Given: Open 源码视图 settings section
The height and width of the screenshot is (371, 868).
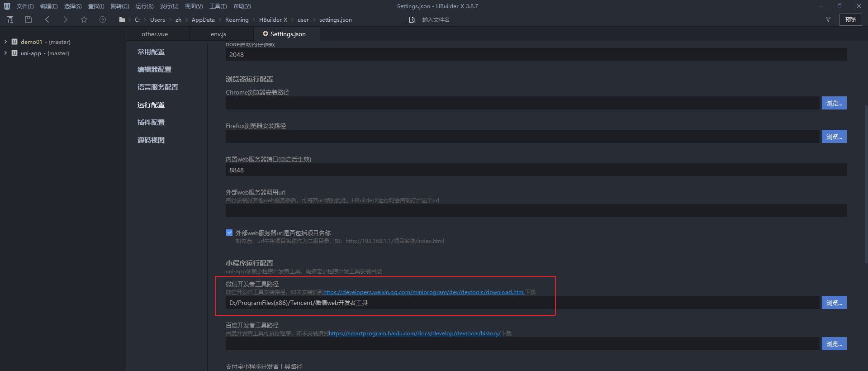Looking at the screenshot, I should coord(151,140).
